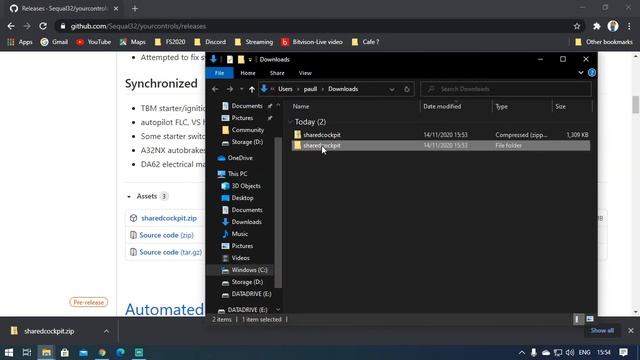Open Chrome's three-dot menu
Viewport: 640px width, 360px height.
pos(629,26)
